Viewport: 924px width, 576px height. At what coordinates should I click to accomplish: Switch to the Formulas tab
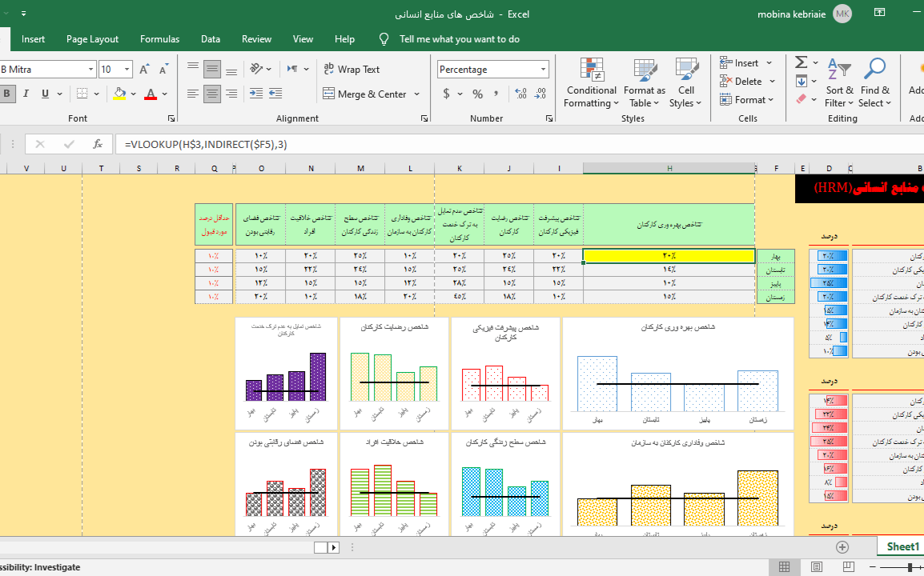(x=159, y=39)
